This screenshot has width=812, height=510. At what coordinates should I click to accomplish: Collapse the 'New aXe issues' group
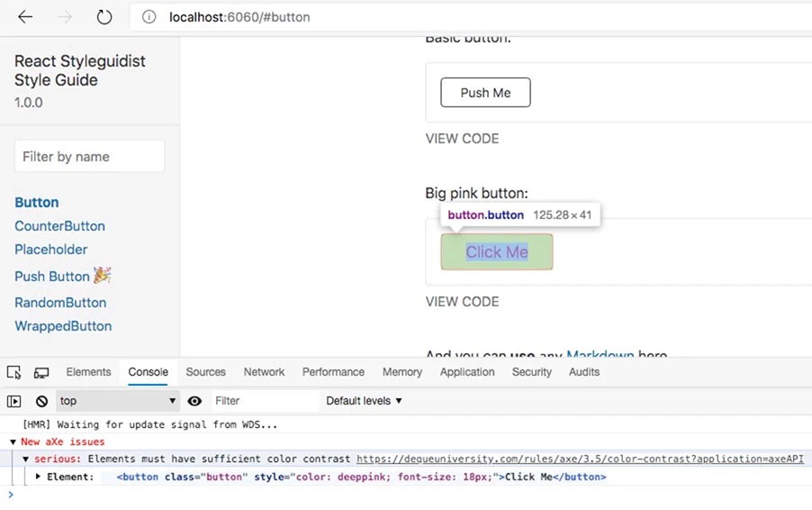click(13, 442)
